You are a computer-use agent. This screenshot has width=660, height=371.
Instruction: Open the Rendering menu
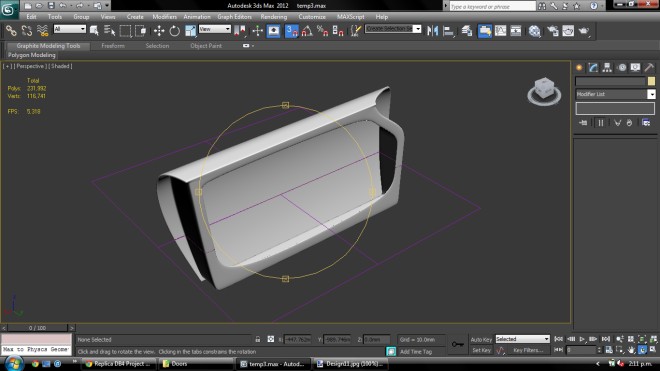tap(274, 17)
